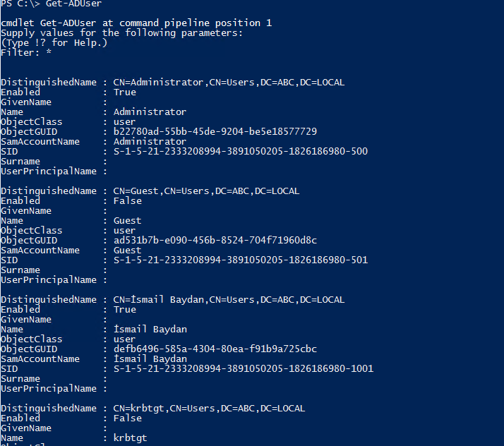Click the ObjectGUID starting with defb6496
Screen dimensions: 504x446
[x=215, y=349]
